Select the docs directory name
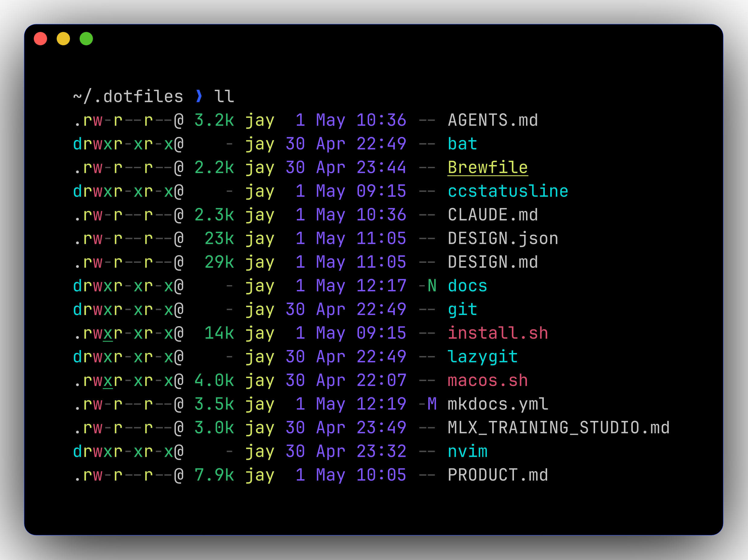Screen dimensions: 748x560 click(467, 286)
